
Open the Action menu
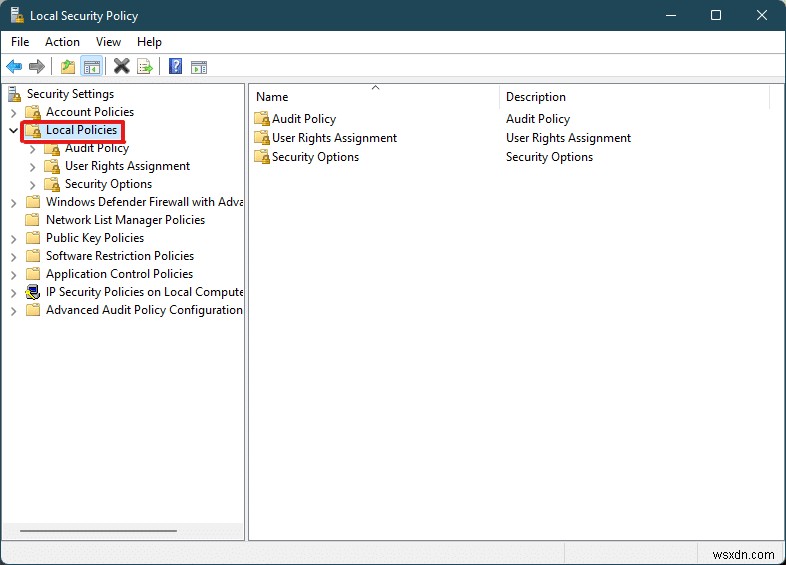(x=62, y=42)
